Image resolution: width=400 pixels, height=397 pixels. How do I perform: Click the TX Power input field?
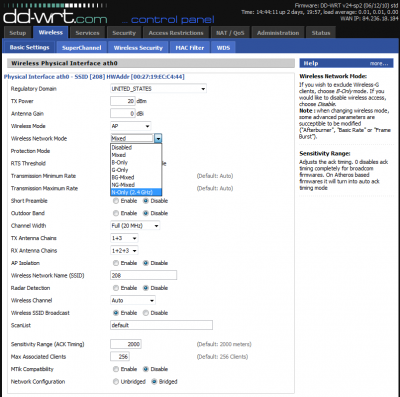coord(123,101)
